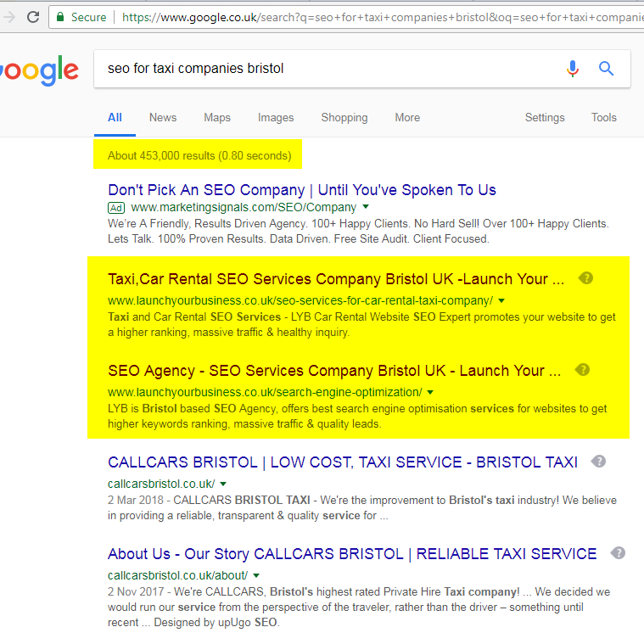Image resolution: width=644 pixels, height=644 pixels.
Task: Click the question badge beside the Taxi, Car Rental SEO result
Action: (x=585, y=278)
